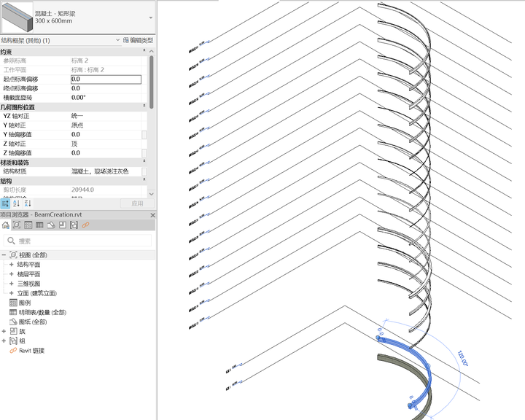Click the Y 轴偏移值 value 0.0
Image resolution: width=525 pixels, height=420 pixels.
point(76,135)
